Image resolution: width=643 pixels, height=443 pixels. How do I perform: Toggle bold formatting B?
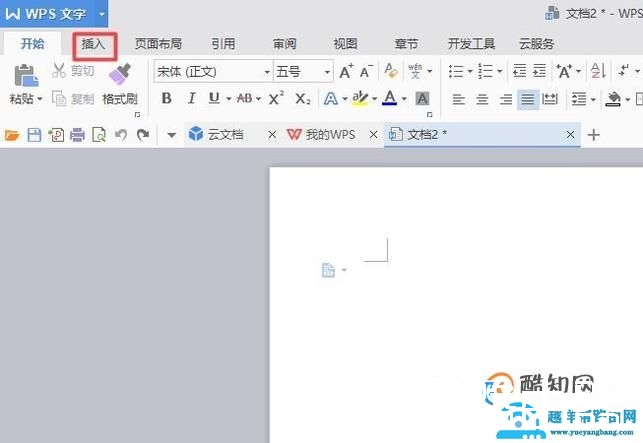click(x=166, y=98)
